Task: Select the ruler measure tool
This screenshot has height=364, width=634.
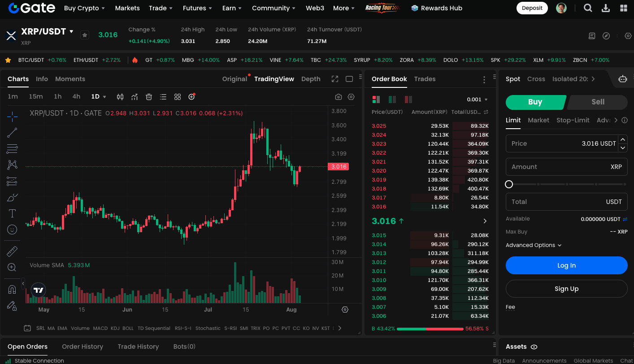Action: tap(12, 251)
